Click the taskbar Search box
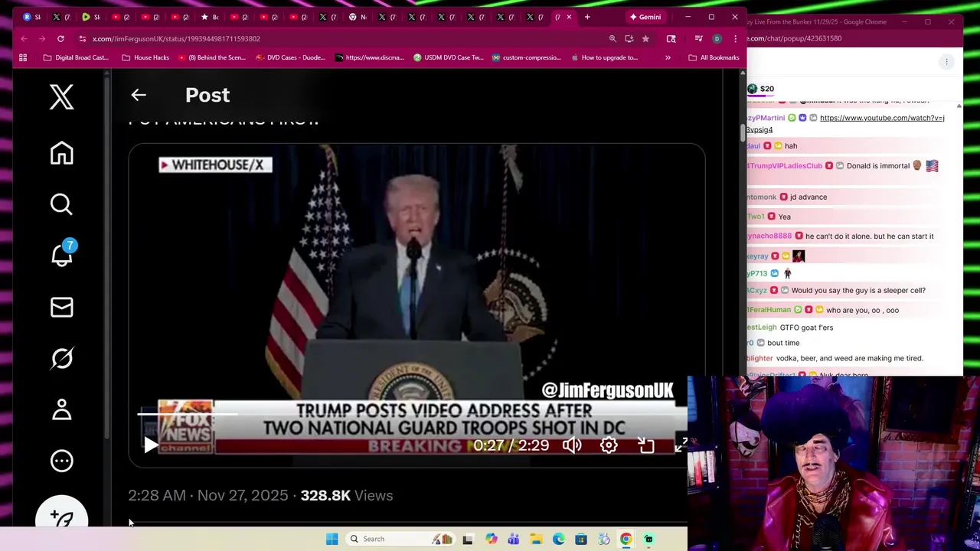Image resolution: width=980 pixels, height=551 pixels. click(x=400, y=539)
